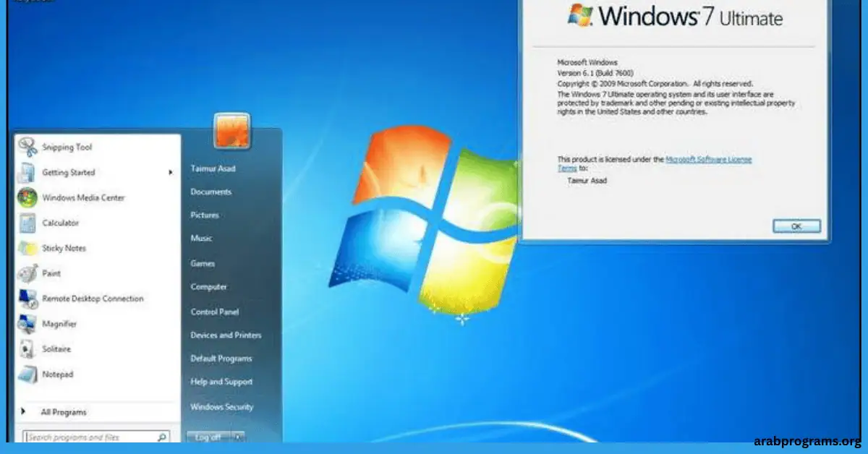This screenshot has width=868, height=454.
Task: Select Solitaire label text
Action: coord(56,349)
